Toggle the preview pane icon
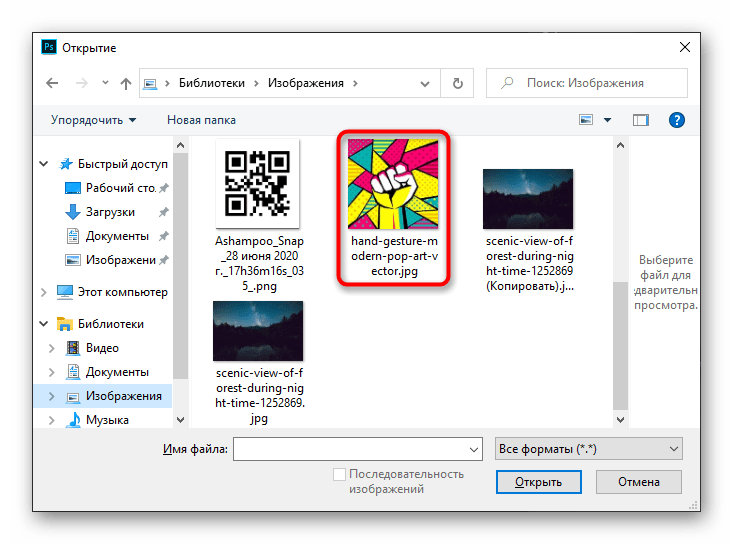Viewport: 733px width, 544px height. point(640,120)
